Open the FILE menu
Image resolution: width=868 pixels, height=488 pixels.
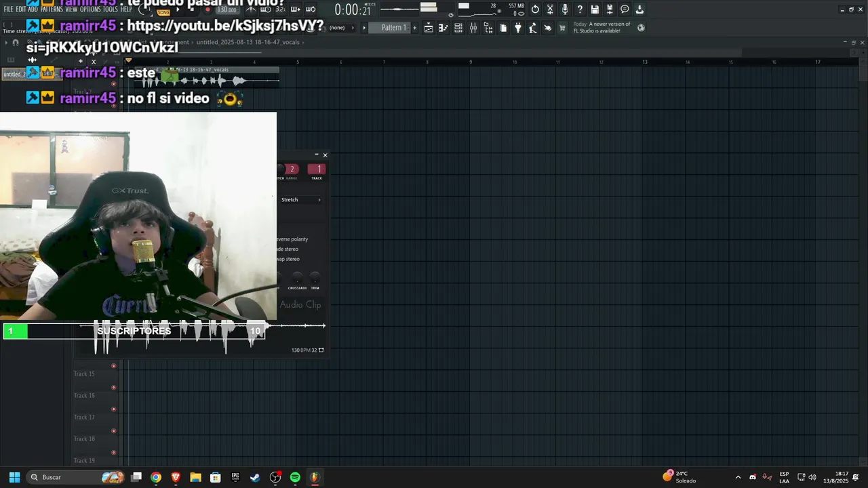click(9, 9)
